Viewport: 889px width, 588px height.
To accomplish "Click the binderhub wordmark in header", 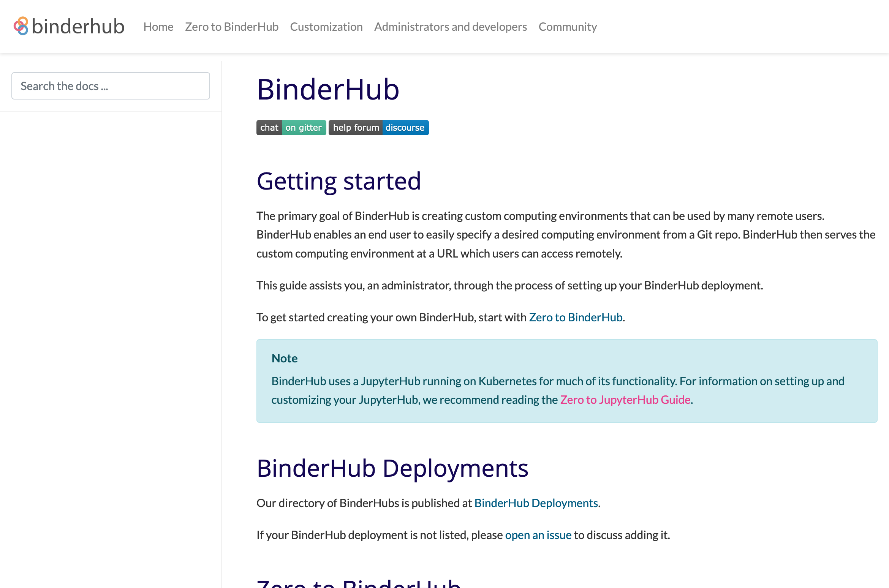I will point(78,26).
